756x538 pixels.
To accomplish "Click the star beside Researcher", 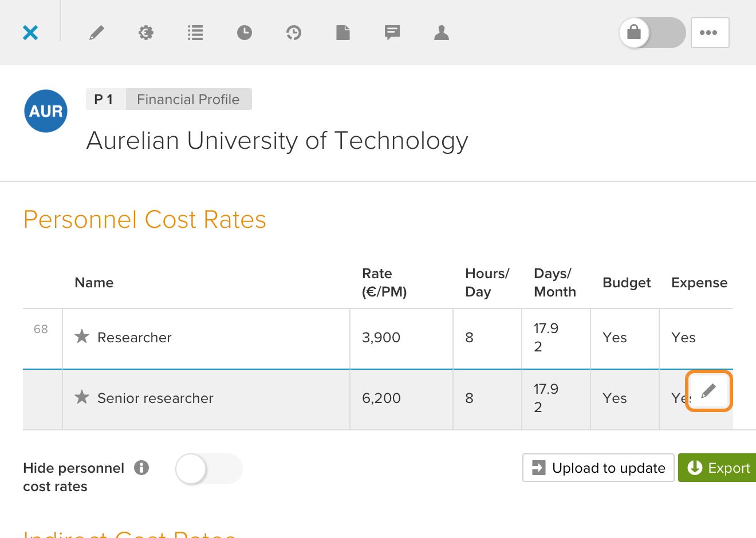I will (82, 337).
